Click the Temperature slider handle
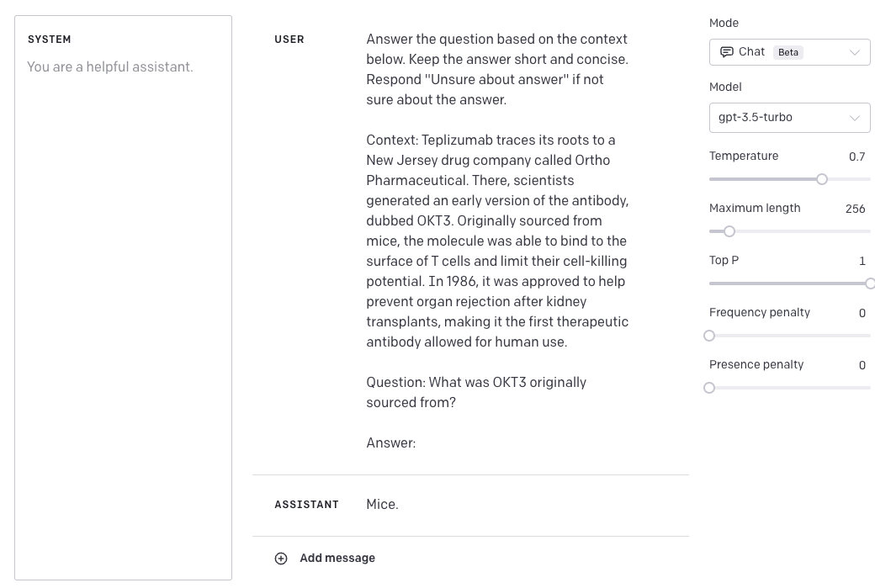This screenshot has width=875, height=588. (x=822, y=179)
